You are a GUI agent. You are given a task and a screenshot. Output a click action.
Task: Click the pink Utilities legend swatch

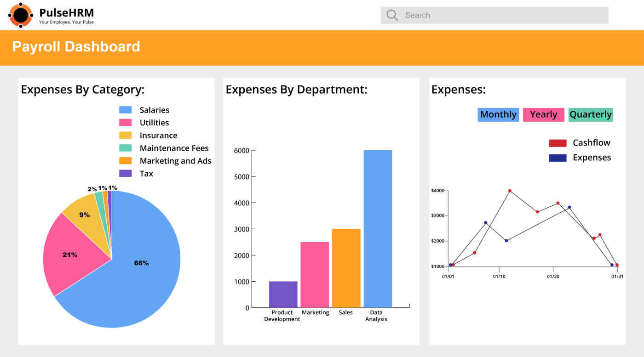[125, 123]
